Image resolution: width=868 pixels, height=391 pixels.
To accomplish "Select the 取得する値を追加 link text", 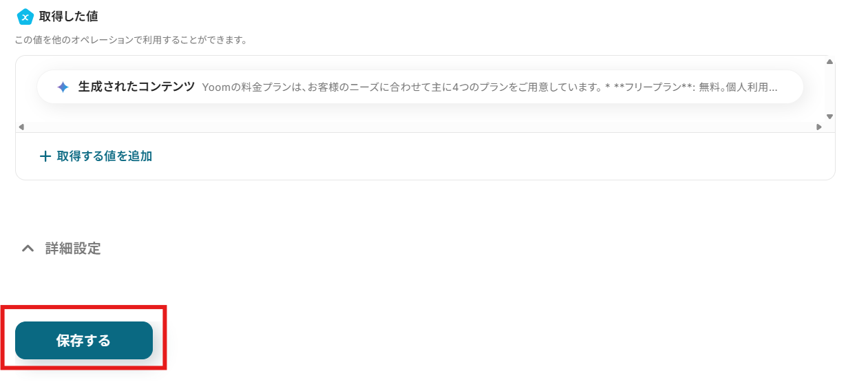I will point(105,156).
